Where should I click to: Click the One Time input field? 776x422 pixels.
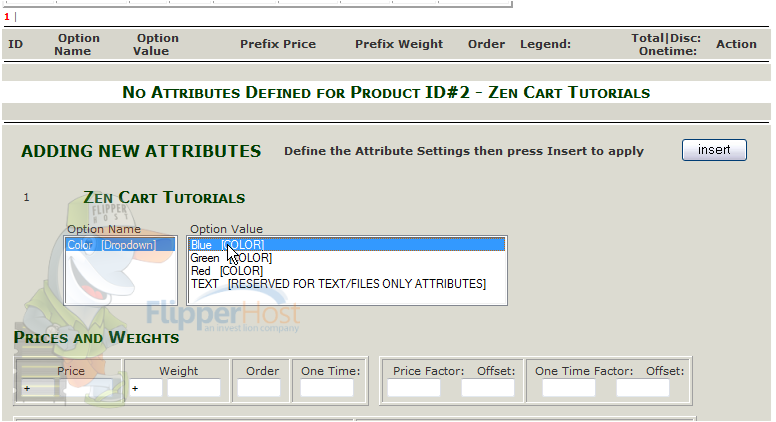327,388
